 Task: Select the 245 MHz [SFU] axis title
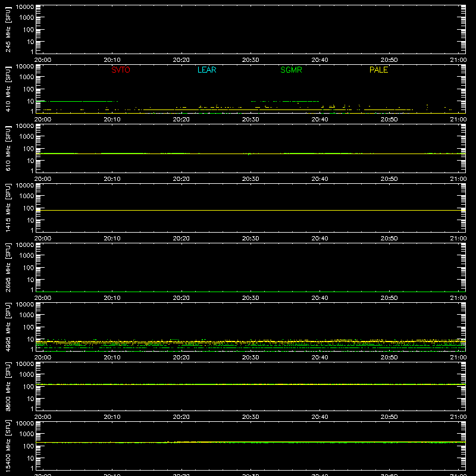pyautogui.click(x=8, y=29)
